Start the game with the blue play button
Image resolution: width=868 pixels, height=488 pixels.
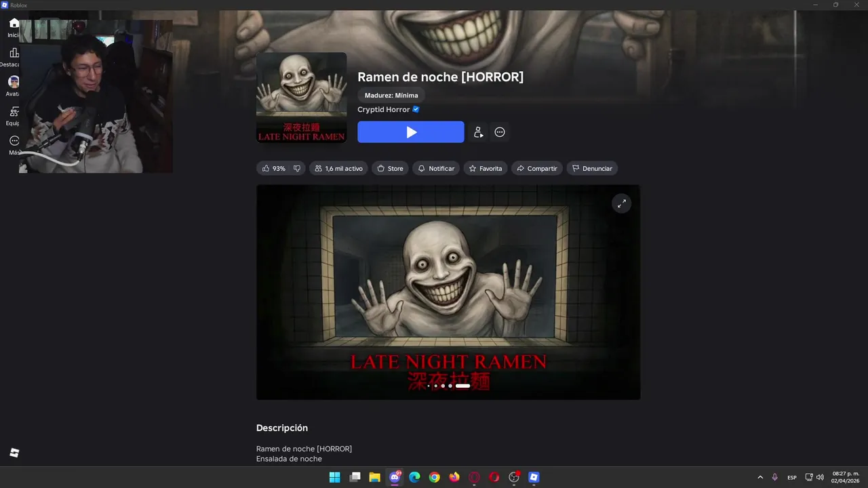[x=411, y=132]
